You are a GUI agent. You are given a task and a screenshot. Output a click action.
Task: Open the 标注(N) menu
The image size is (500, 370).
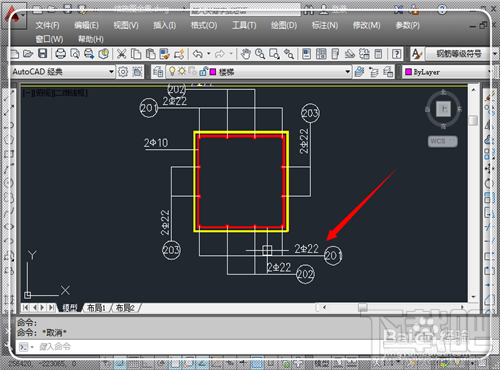(325, 25)
